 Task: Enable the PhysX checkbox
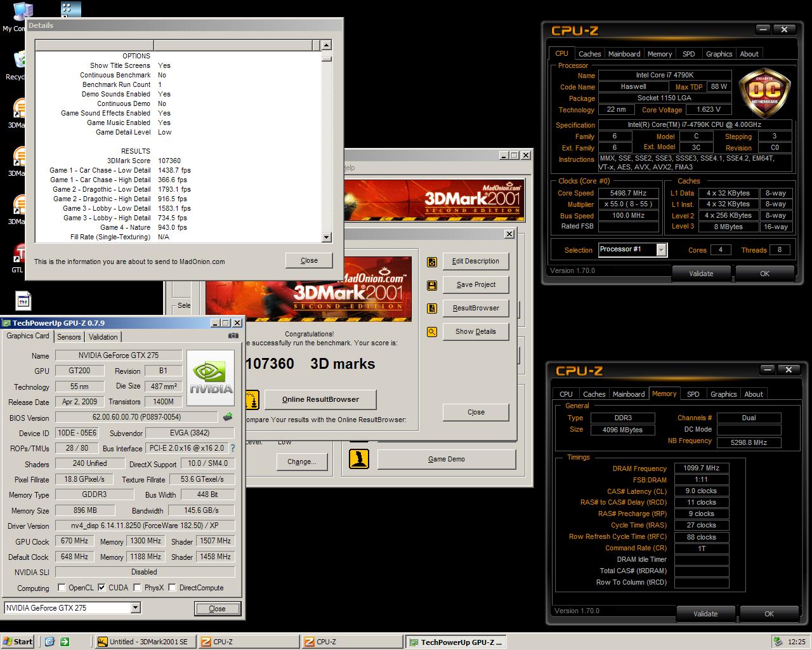[137, 587]
